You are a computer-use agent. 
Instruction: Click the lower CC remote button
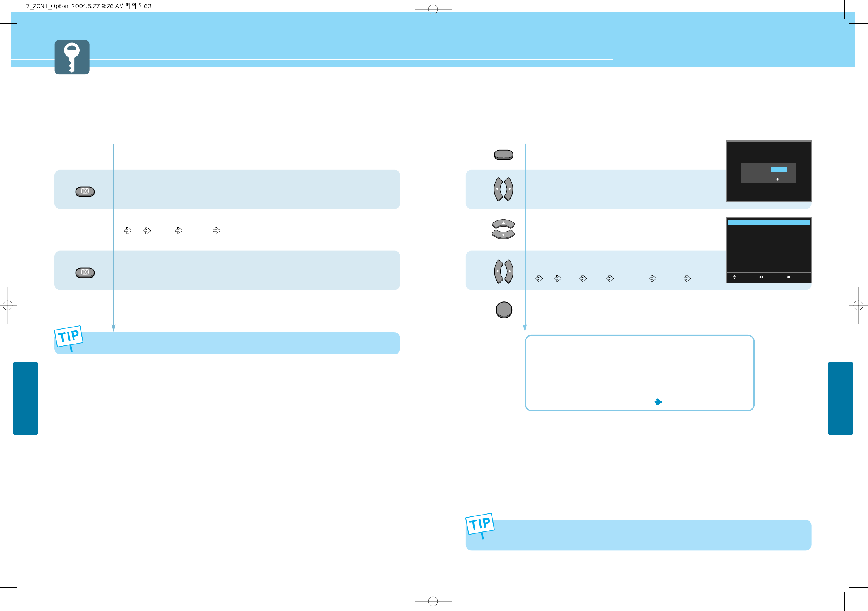85,272
